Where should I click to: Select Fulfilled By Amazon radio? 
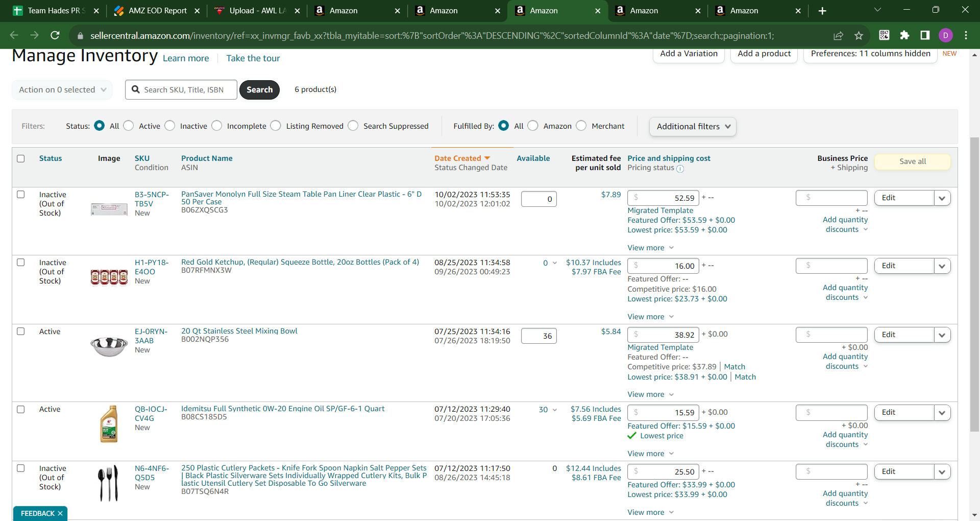pyautogui.click(x=533, y=126)
